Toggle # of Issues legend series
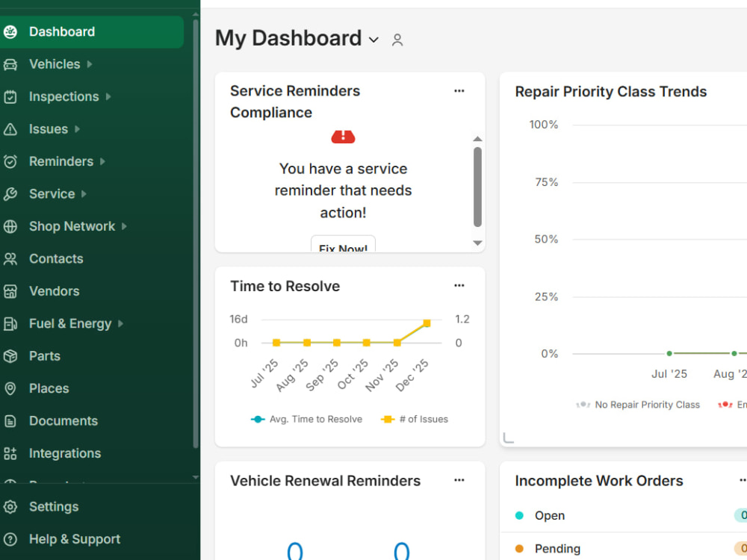 point(415,420)
